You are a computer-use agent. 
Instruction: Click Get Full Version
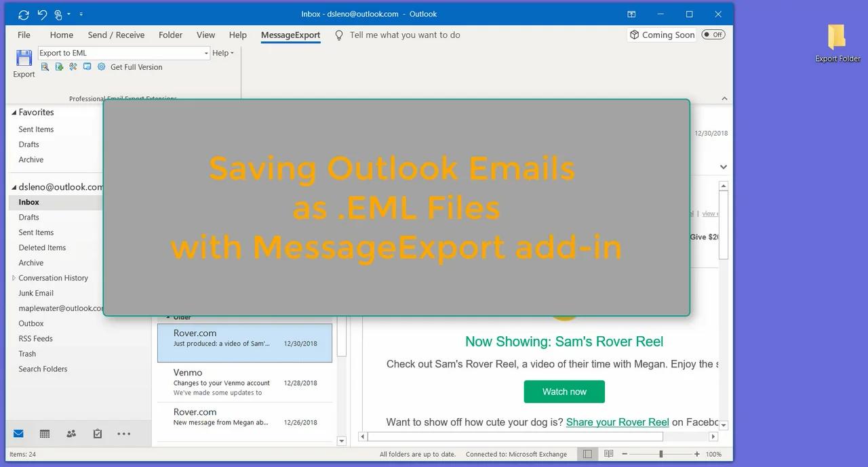click(x=136, y=67)
